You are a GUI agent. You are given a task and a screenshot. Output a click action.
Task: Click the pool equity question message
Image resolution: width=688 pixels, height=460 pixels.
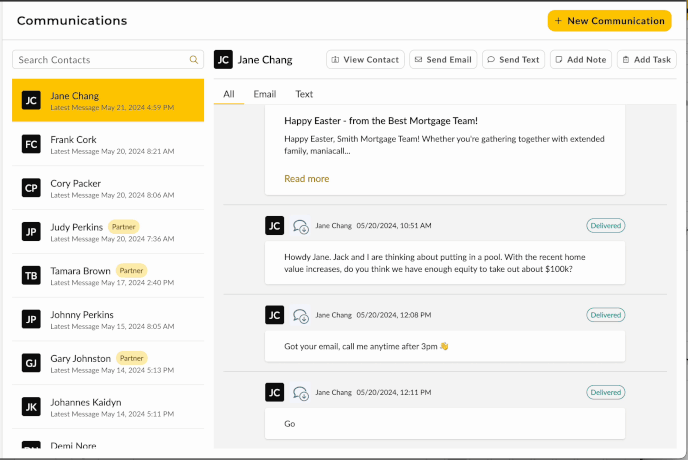tap(445, 263)
